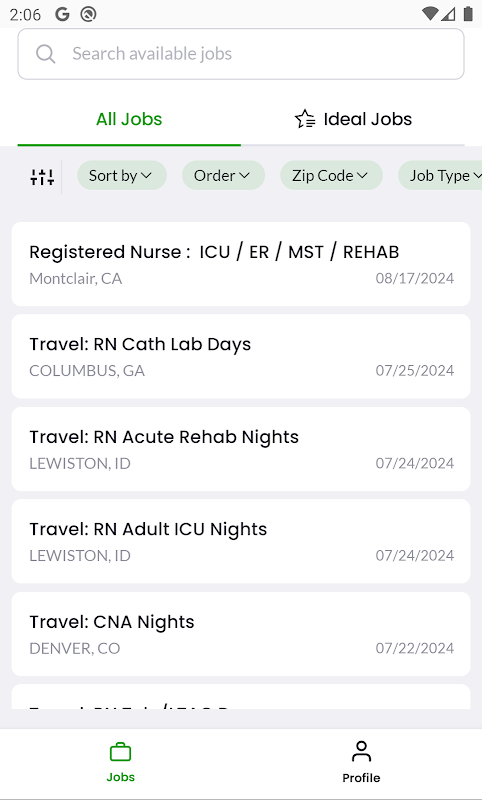
Task: Tap the magnifying glass search icon
Action: [45, 54]
